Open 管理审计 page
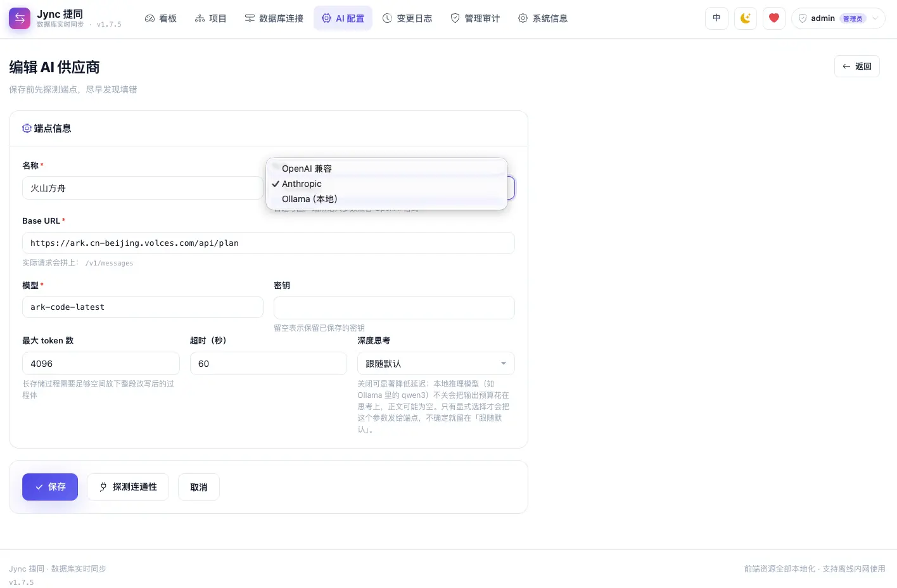897x588 pixels. coord(475,18)
